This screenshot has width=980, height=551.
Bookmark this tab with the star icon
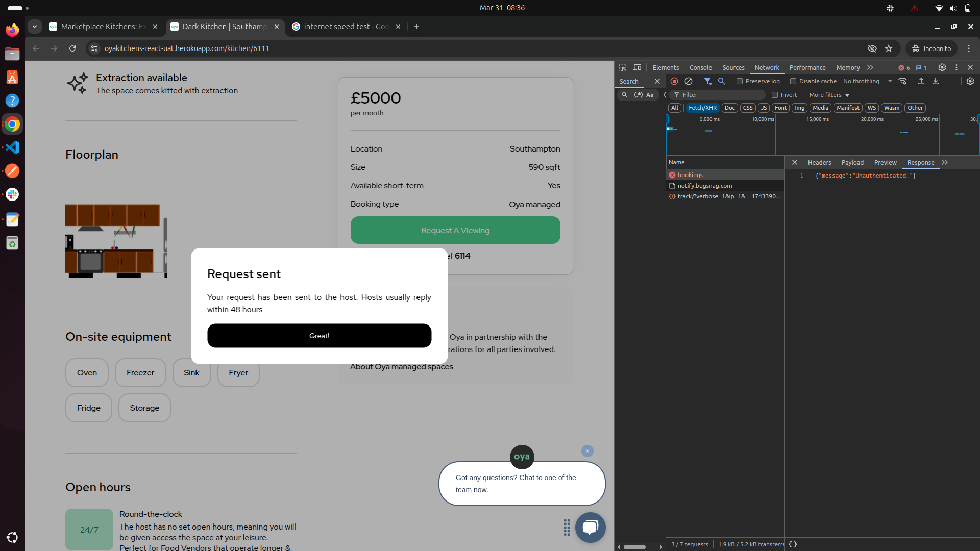tap(889, 48)
